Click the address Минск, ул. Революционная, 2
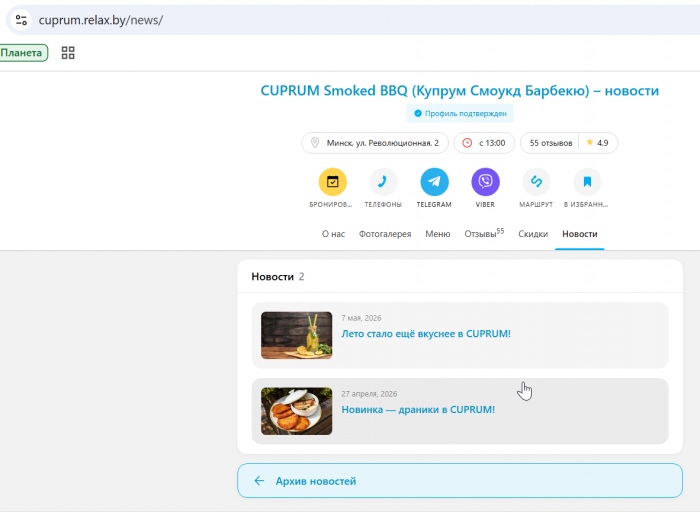 tap(375, 143)
